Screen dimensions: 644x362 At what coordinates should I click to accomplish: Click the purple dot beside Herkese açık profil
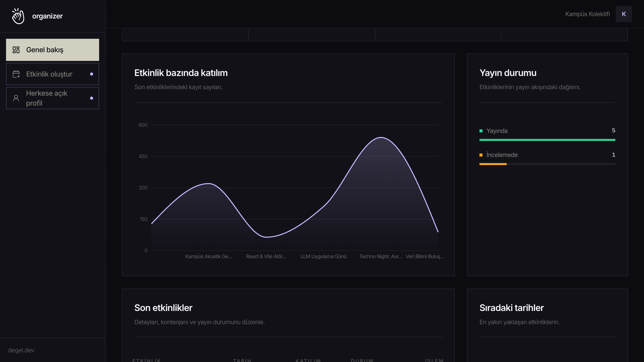[91, 98]
